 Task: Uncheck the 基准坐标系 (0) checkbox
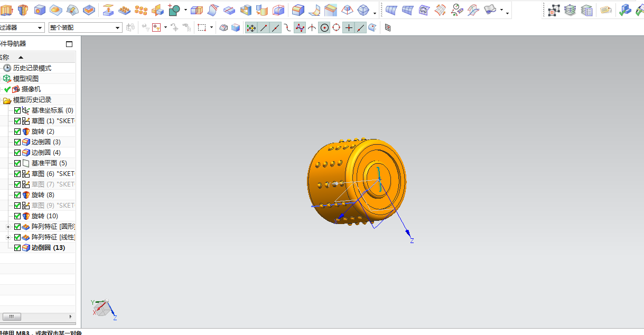pos(17,110)
